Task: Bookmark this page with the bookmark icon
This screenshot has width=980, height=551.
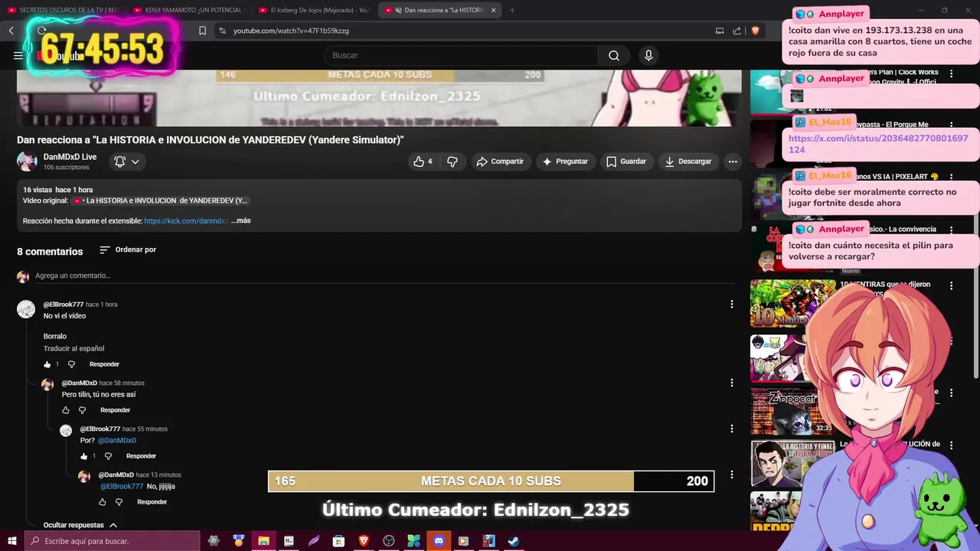Action: click(202, 31)
